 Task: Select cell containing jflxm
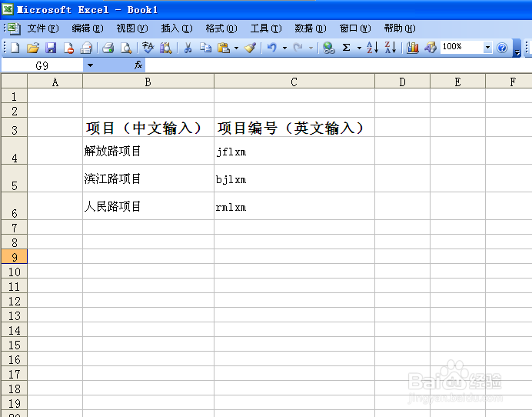(294, 151)
